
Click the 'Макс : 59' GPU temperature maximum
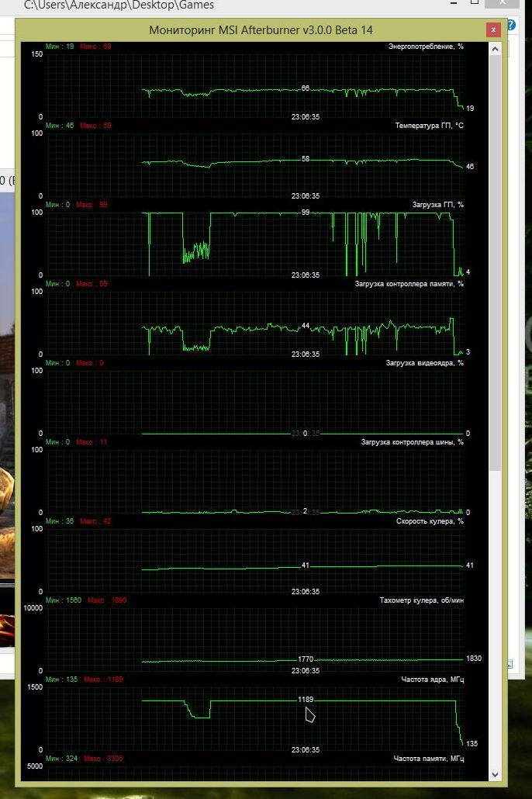pyautogui.click(x=95, y=126)
